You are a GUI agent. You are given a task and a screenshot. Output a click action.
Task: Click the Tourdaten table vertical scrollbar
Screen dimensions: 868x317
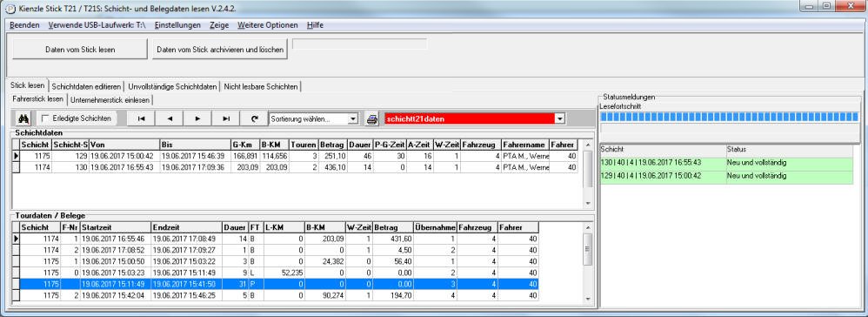588,262
